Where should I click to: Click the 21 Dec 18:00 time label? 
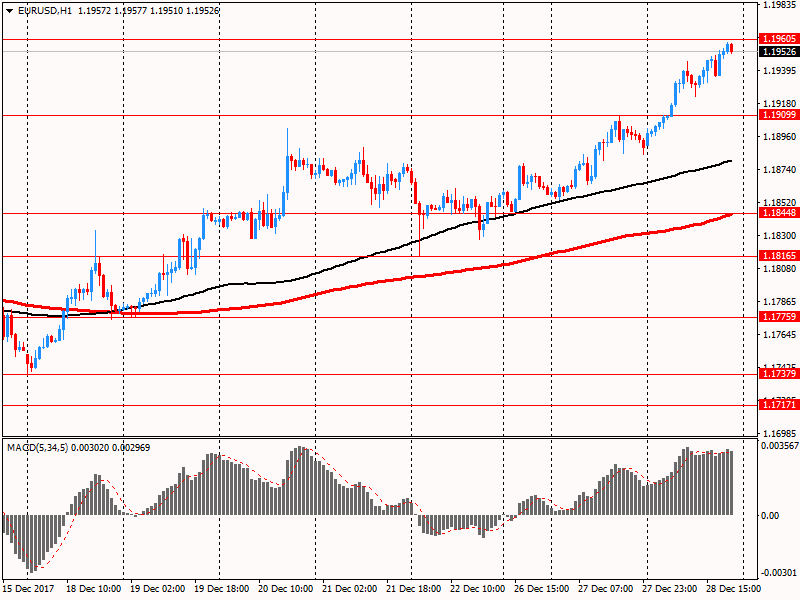(414, 588)
